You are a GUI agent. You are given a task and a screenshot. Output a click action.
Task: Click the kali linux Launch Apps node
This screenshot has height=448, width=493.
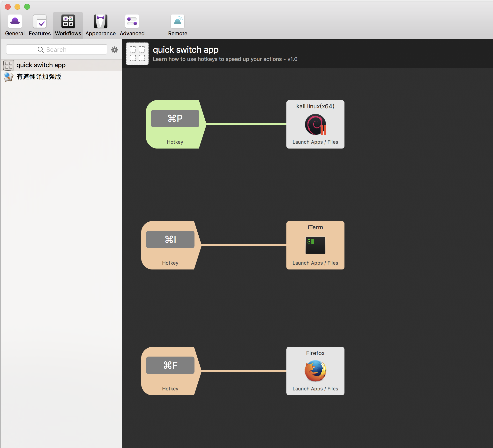tap(315, 125)
